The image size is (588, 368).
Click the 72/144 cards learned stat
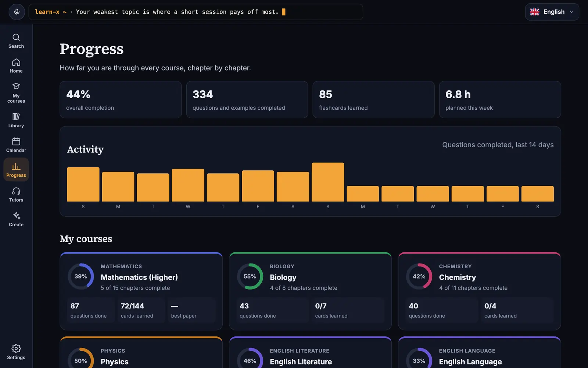(x=141, y=310)
